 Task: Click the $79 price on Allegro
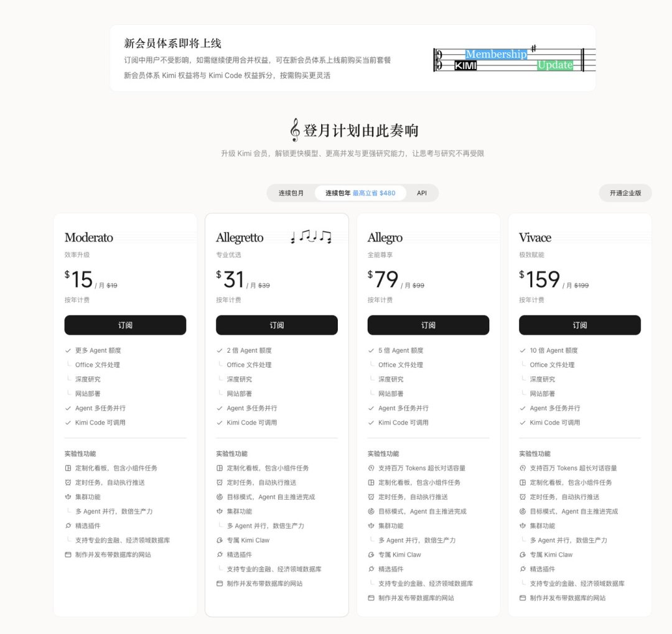pyautogui.click(x=383, y=279)
